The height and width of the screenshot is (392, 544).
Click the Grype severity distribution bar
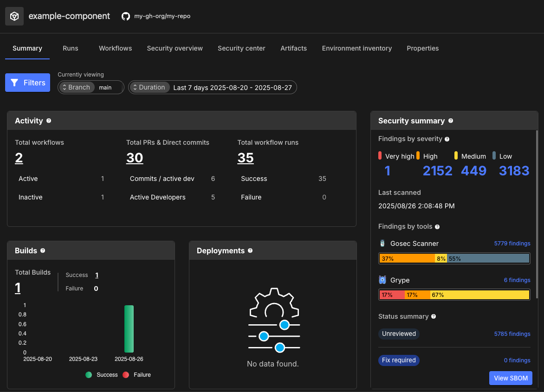(454, 295)
